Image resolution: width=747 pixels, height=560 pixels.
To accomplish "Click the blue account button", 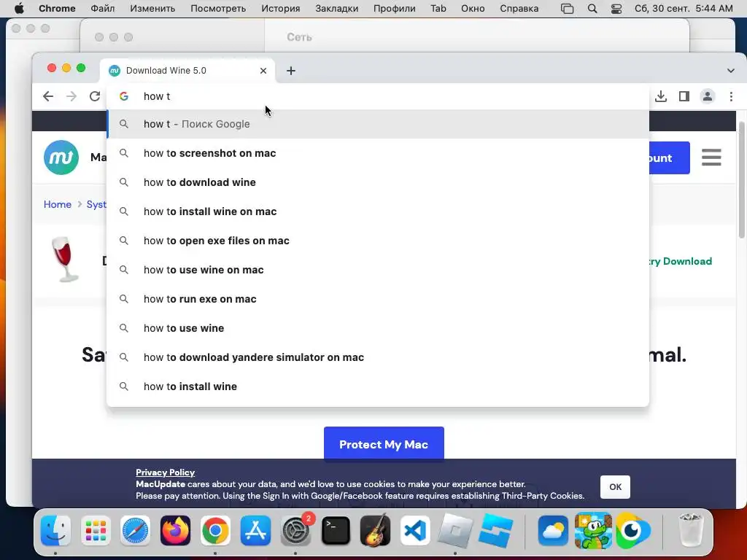I will (670, 157).
